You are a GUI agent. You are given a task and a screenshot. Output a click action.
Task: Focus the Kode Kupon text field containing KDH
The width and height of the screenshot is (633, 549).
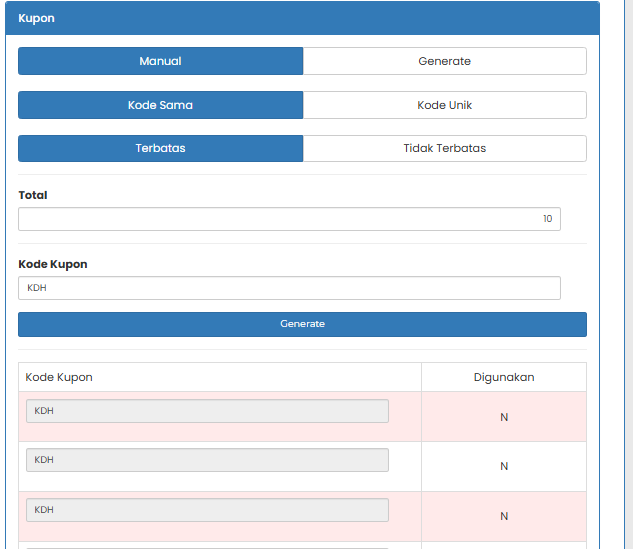(x=289, y=288)
